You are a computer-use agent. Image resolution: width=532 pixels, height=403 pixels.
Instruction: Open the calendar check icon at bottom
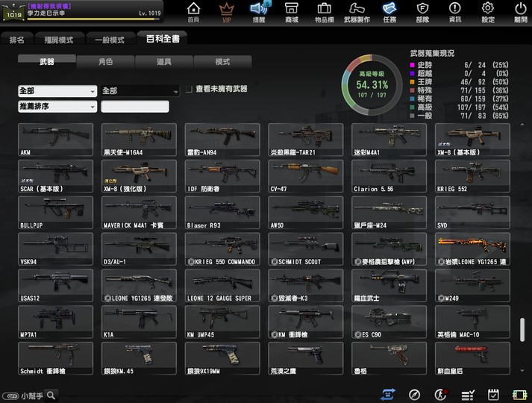pyautogui.click(x=493, y=394)
